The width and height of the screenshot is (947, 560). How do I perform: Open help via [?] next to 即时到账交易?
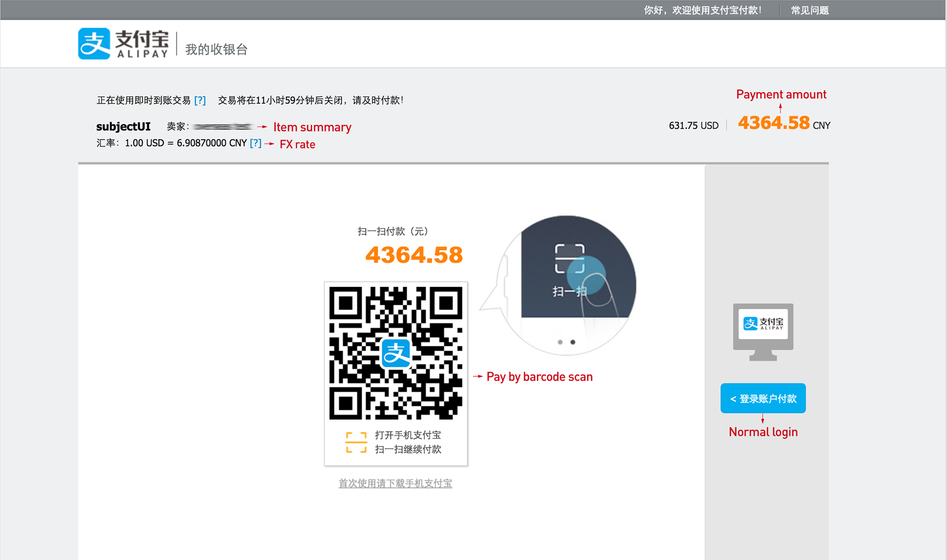[200, 100]
